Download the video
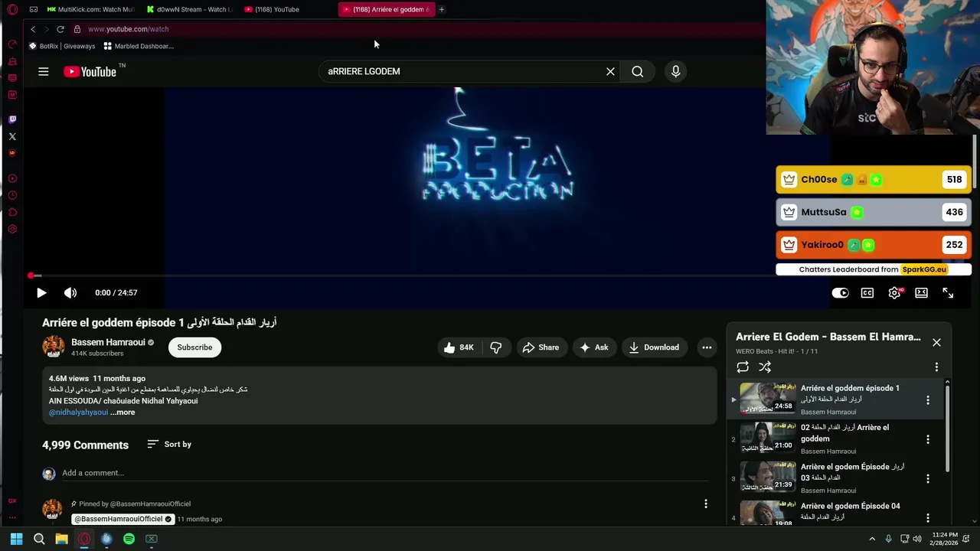 coord(655,347)
